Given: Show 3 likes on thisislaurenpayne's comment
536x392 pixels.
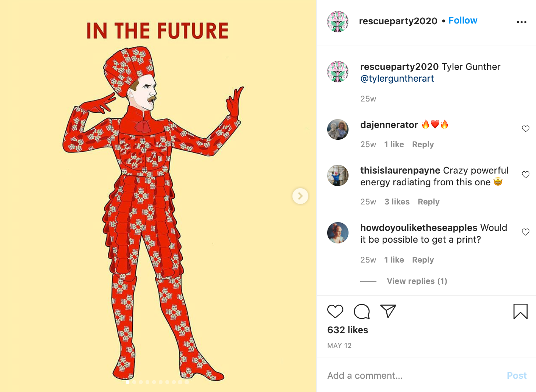Looking at the screenshot, I should [x=397, y=202].
